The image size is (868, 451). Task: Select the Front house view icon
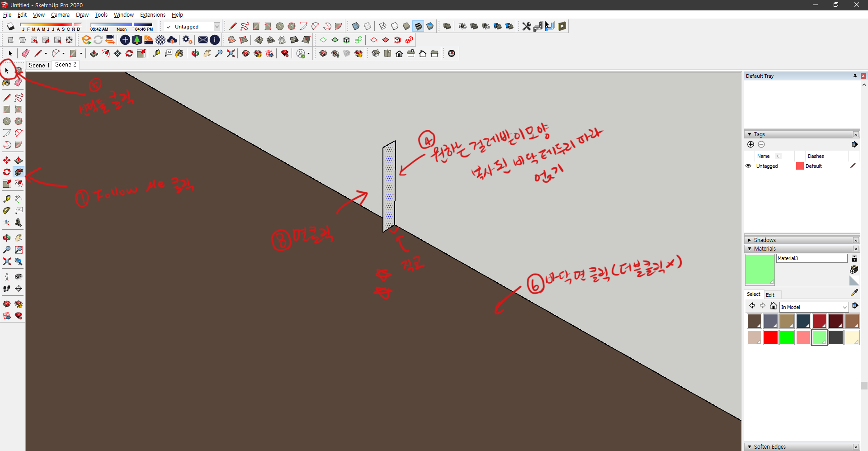(399, 53)
